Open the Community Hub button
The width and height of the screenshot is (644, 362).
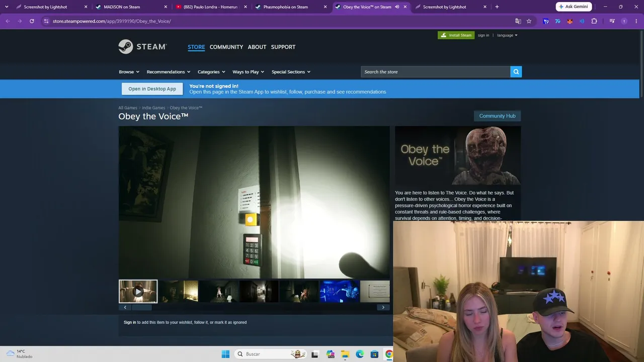(x=497, y=116)
